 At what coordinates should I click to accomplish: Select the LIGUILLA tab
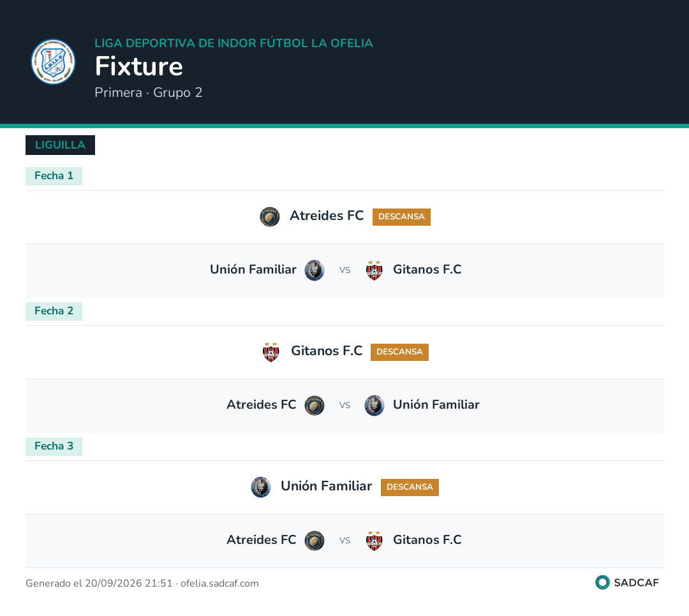(x=60, y=145)
